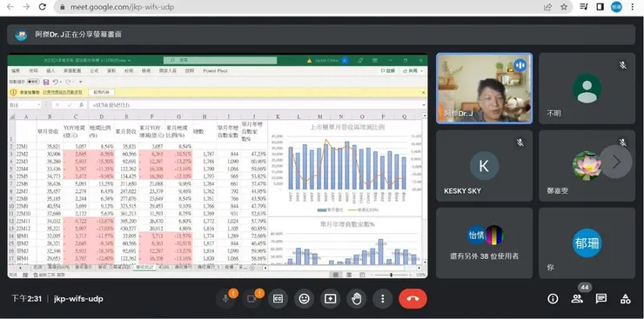
Task: Click the add new sheet plus icon
Action: coord(252,268)
